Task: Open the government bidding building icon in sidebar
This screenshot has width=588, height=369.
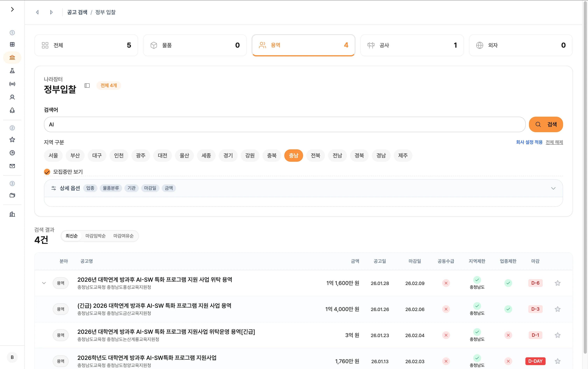Action: [x=12, y=58]
